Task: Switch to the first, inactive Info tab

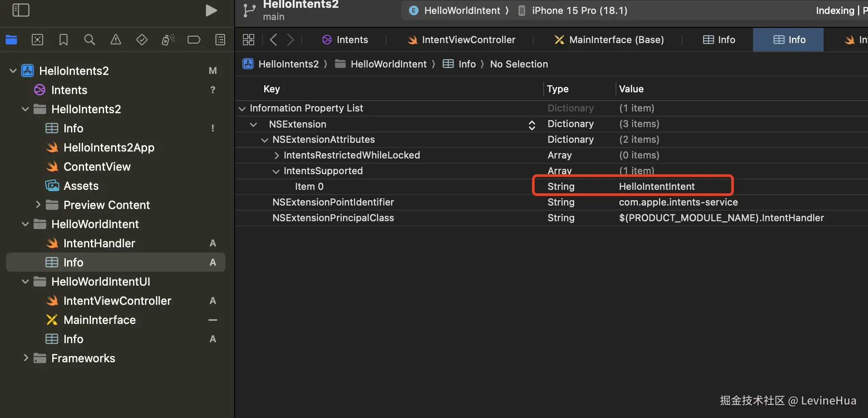Action: [719, 40]
